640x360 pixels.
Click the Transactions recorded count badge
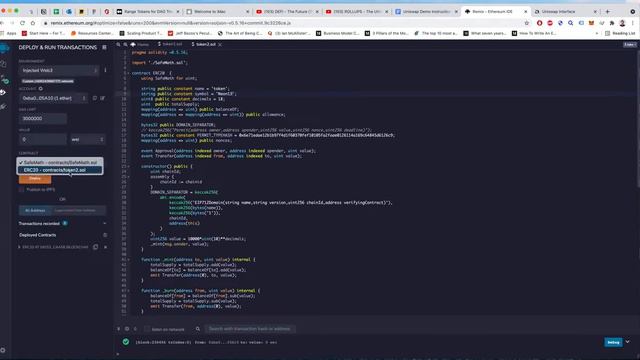click(x=65, y=223)
